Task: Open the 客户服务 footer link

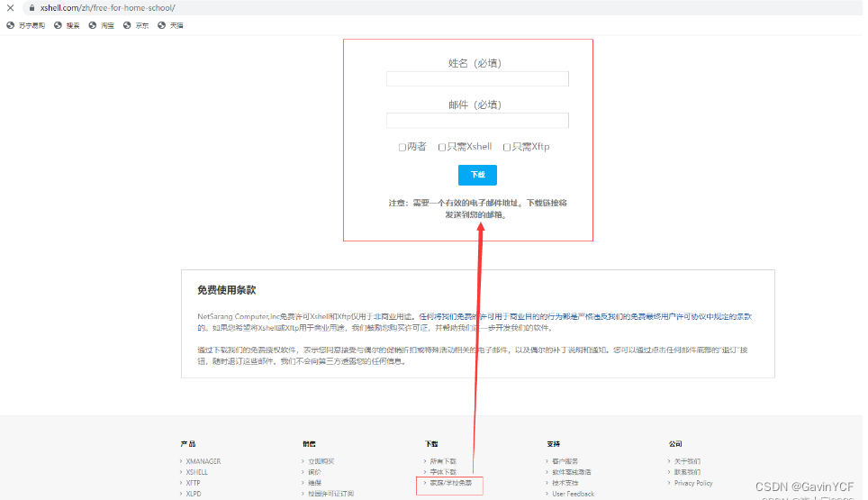Action: (565, 461)
